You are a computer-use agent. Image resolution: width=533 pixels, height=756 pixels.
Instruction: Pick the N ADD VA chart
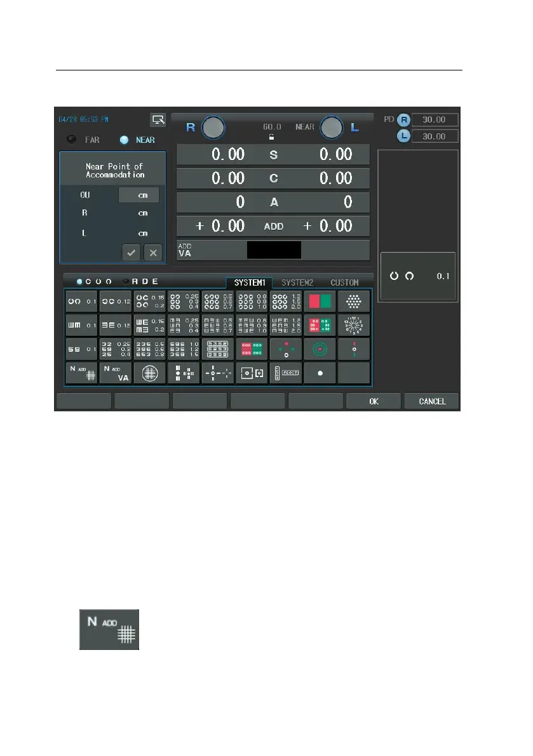click(x=116, y=373)
